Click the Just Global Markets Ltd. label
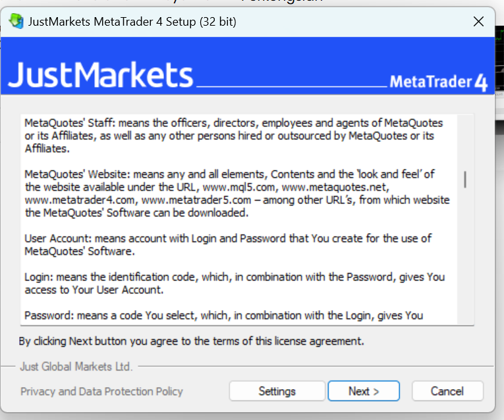 point(76,367)
